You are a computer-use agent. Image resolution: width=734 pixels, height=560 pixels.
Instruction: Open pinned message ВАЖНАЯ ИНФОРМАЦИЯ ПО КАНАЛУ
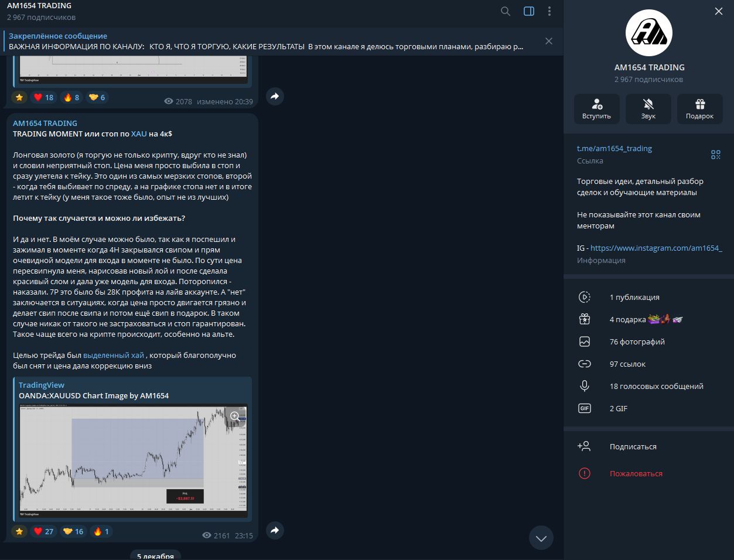265,46
